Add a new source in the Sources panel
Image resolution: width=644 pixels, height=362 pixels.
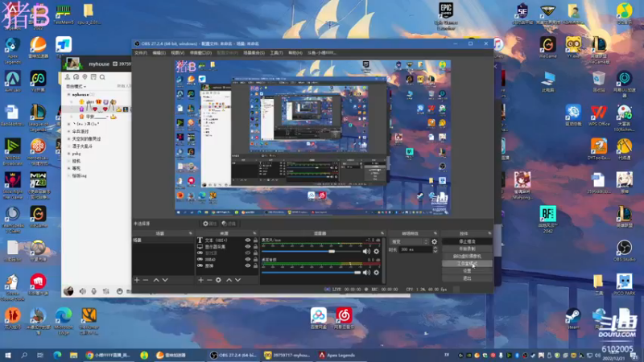(x=200, y=280)
